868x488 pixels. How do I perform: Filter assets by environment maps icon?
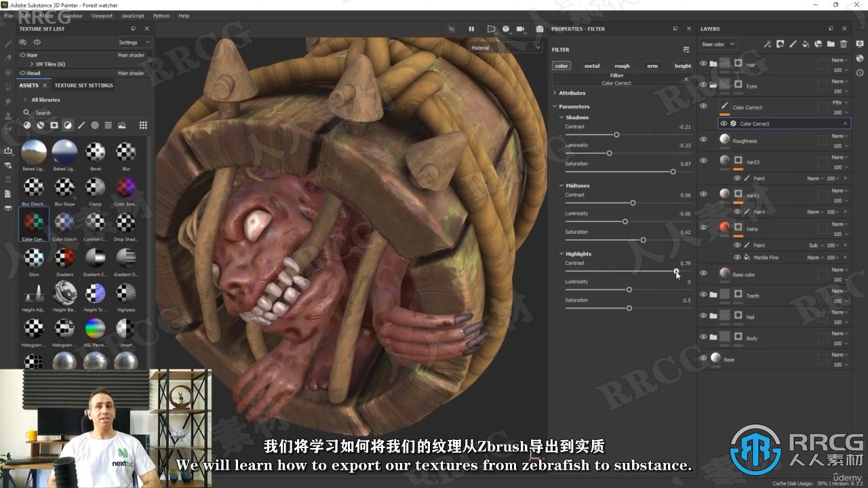coord(122,125)
